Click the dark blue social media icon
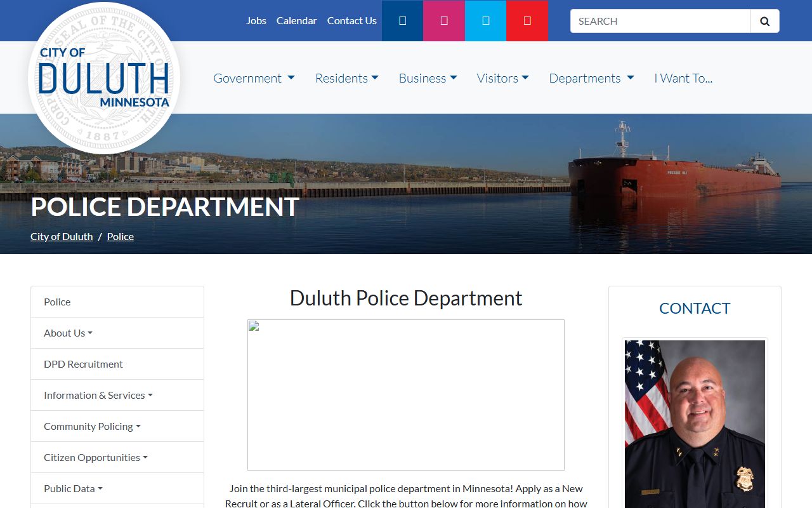Screen dimensions: 812x508 402,20
